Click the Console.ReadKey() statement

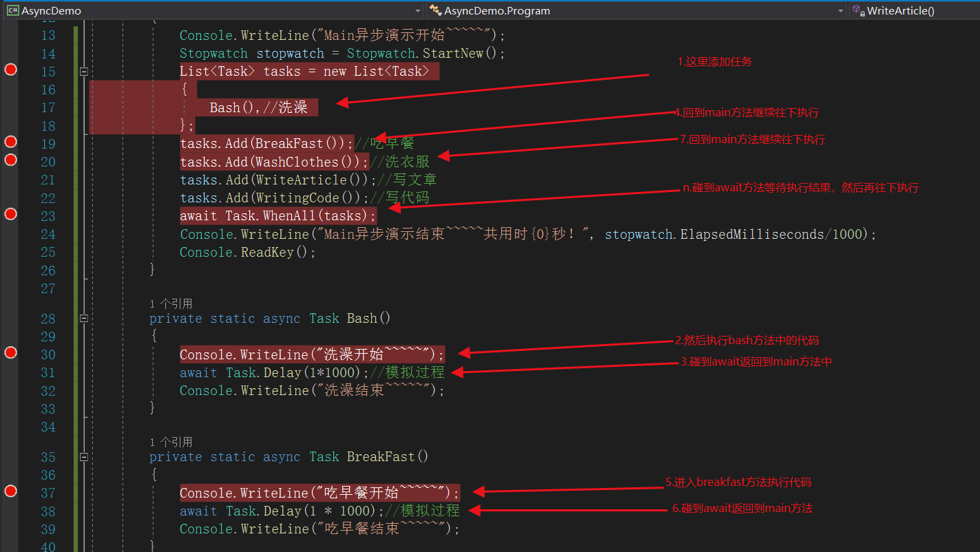248,253
